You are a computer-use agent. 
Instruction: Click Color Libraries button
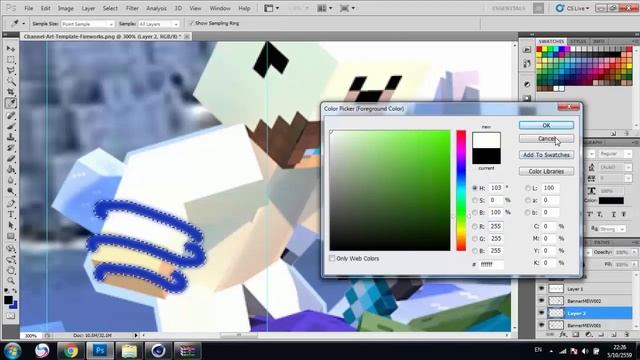[546, 171]
